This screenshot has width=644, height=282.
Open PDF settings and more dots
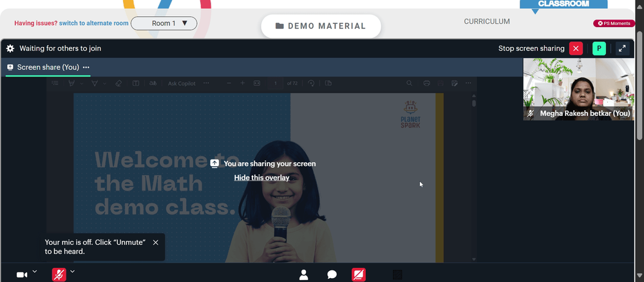click(x=468, y=83)
